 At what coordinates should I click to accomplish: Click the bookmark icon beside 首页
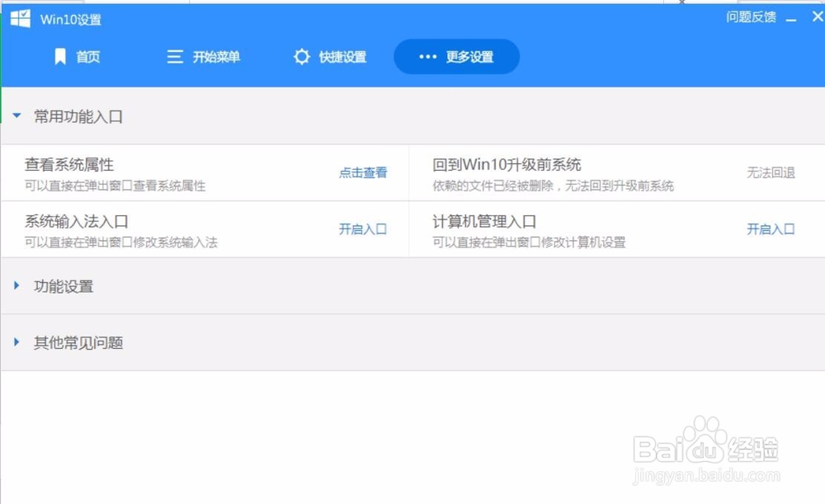click(x=60, y=56)
